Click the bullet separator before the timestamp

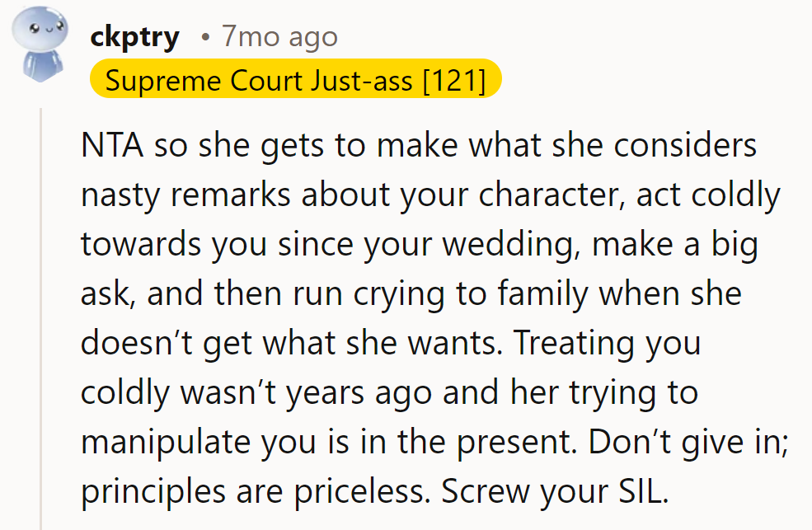coord(205,38)
